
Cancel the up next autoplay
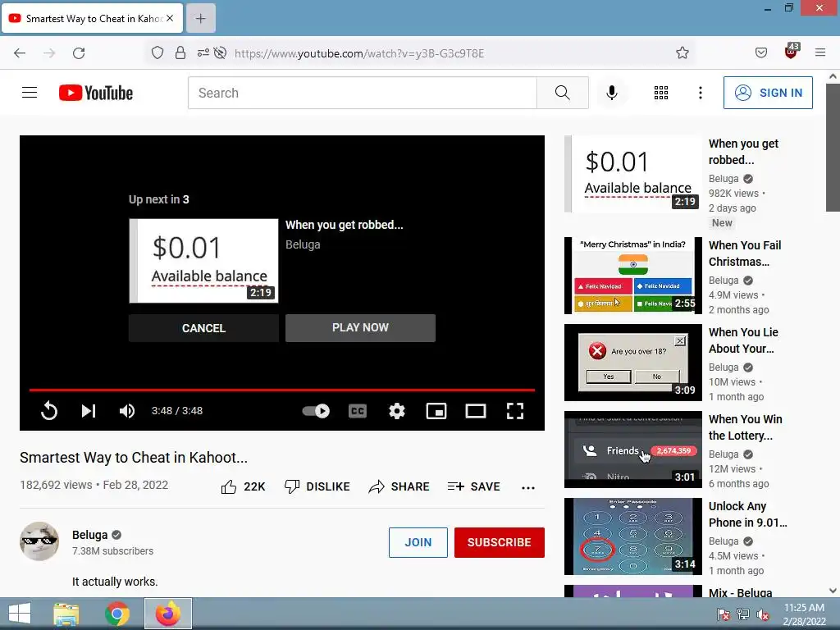pyautogui.click(x=203, y=328)
